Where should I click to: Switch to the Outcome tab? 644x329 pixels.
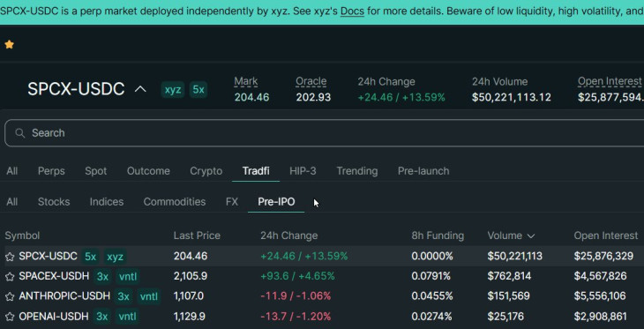(148, 171)
